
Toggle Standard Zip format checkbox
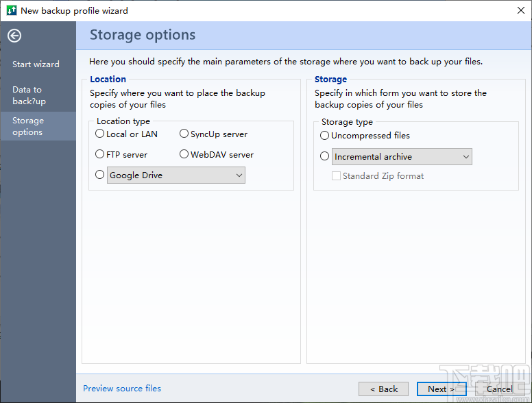tap(337, 176)
